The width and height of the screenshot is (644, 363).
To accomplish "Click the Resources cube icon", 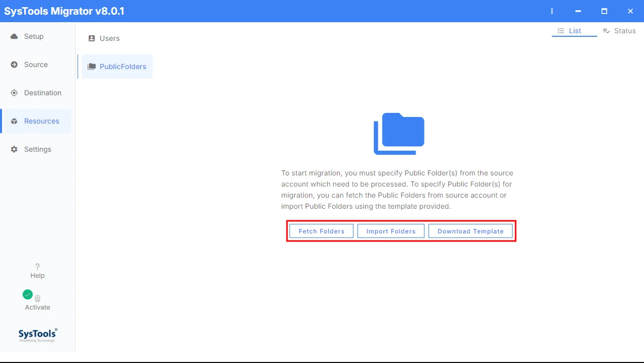I will pos(14,121).
